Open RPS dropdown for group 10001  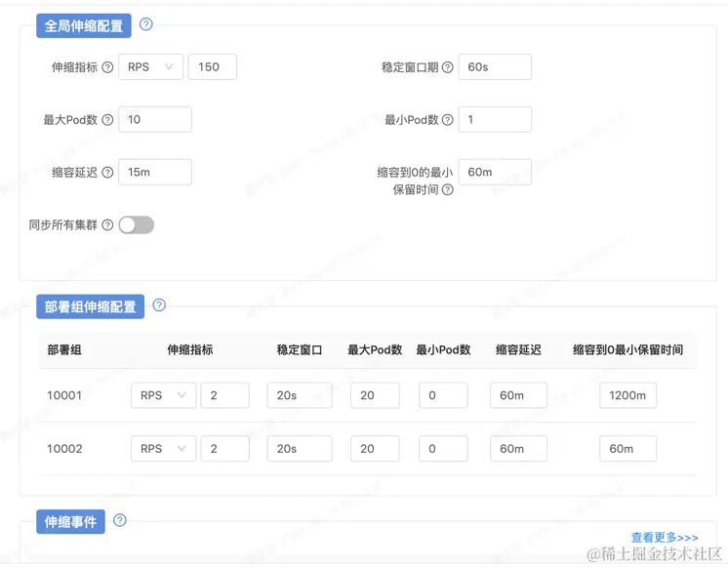click(x=163, y=395)
